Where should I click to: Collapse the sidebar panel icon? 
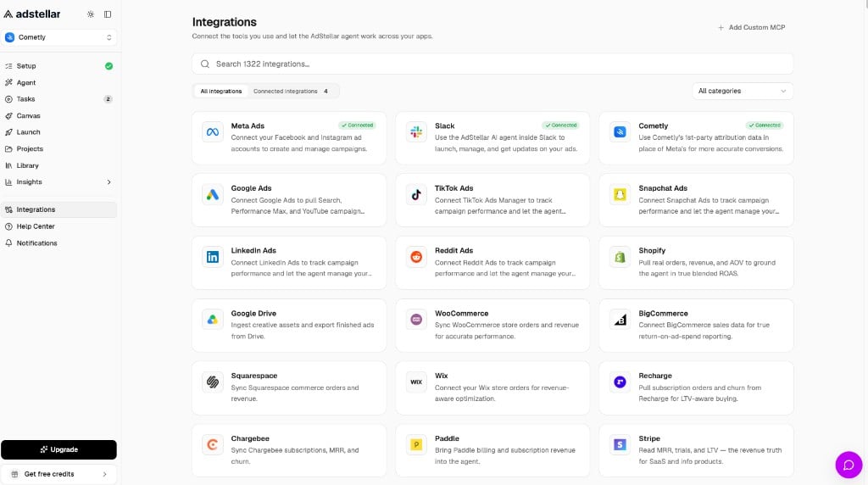pyautogui.click(x=108, y=14)
